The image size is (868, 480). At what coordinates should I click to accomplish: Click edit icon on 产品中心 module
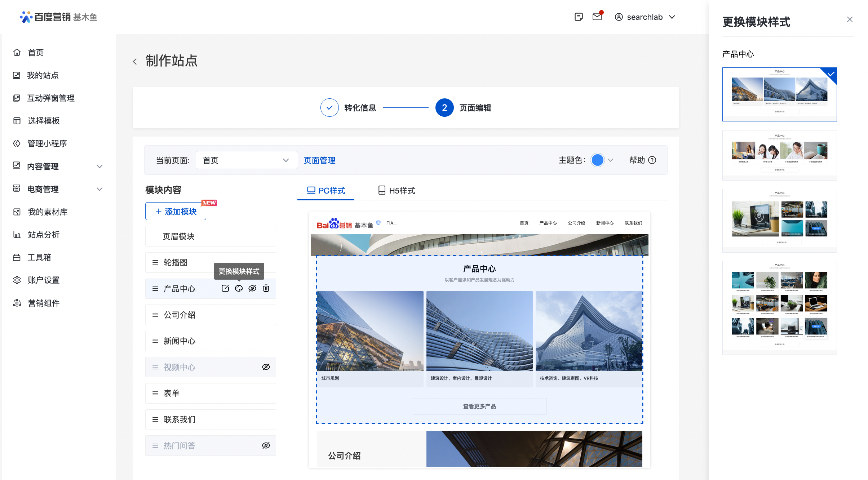(x=225, y=288)
